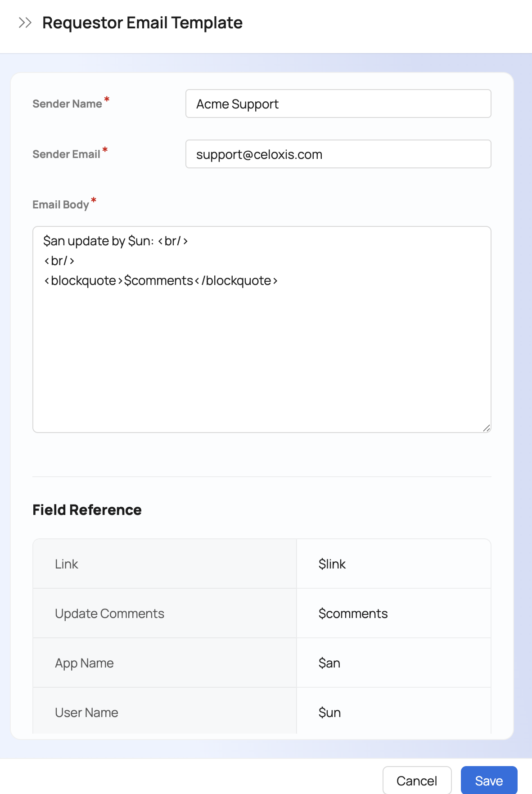Screen dimensions: 532x794
Task: Select the Update Comments row label
Action: tap(109, 614)
